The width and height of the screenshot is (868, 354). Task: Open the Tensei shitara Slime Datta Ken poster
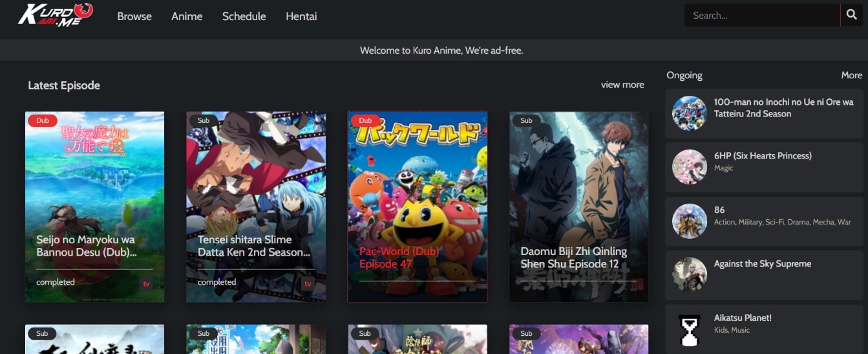point(256,206)
